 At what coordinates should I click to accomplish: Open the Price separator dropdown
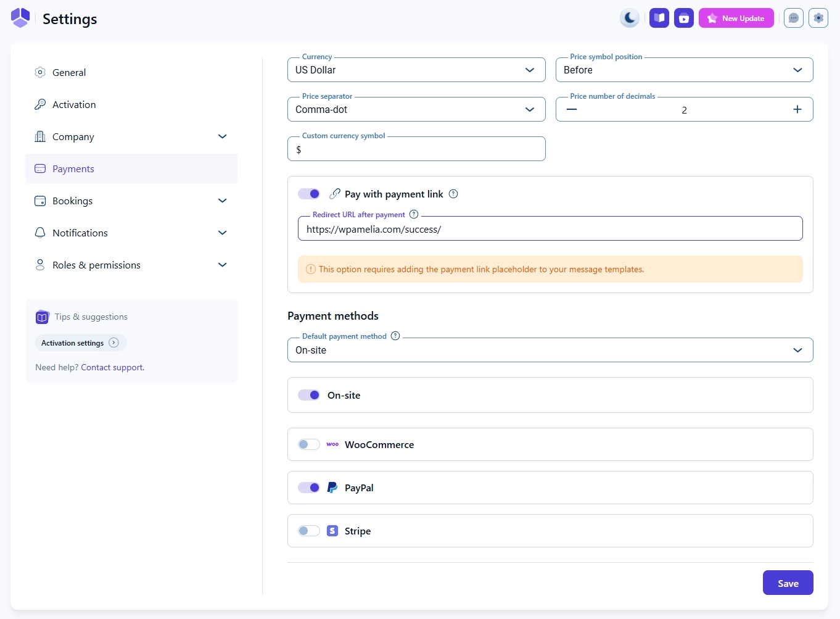click(x=416, y=109)
